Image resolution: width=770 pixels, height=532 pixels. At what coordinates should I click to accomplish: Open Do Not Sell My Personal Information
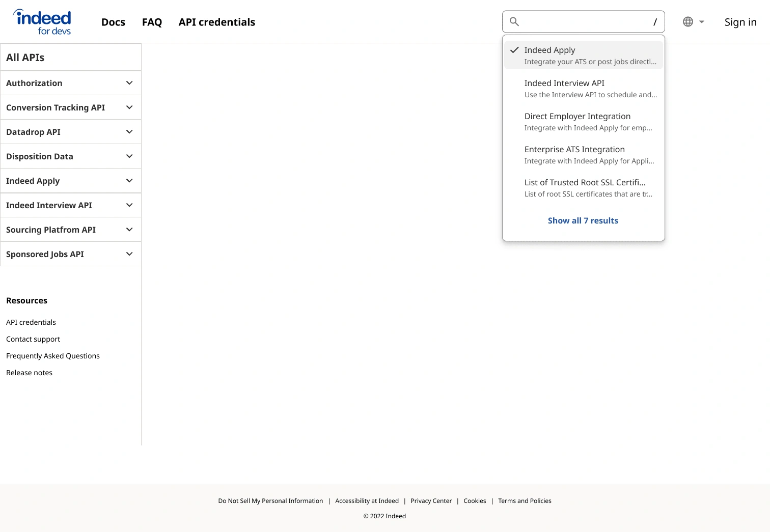point(270,501)
